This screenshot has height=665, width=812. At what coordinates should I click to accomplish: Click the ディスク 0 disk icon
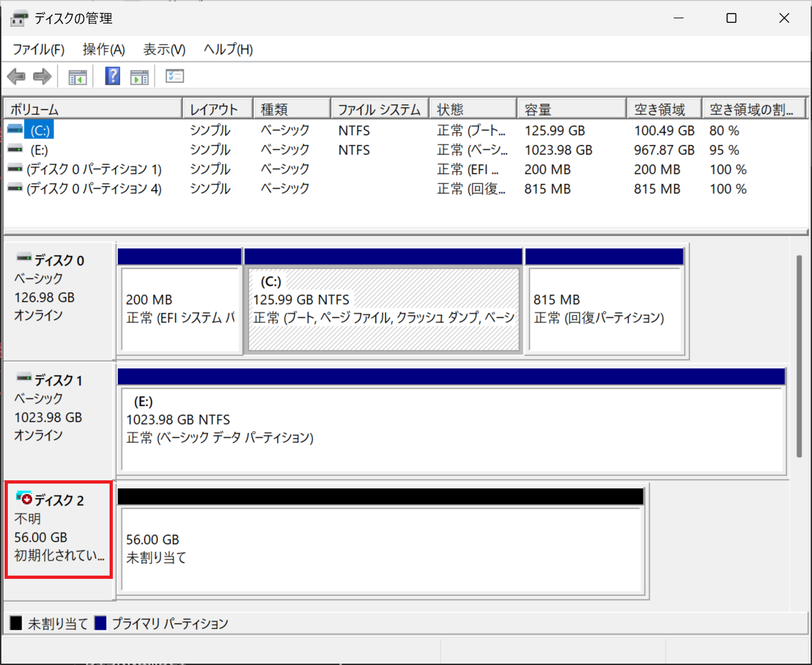[x=24, y=258]
